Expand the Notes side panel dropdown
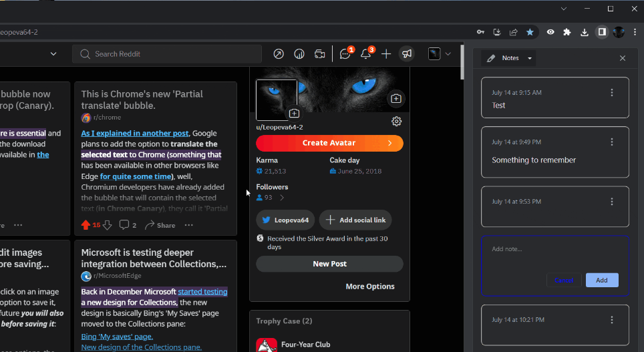 pyautogui.click(x=530, y=59)
